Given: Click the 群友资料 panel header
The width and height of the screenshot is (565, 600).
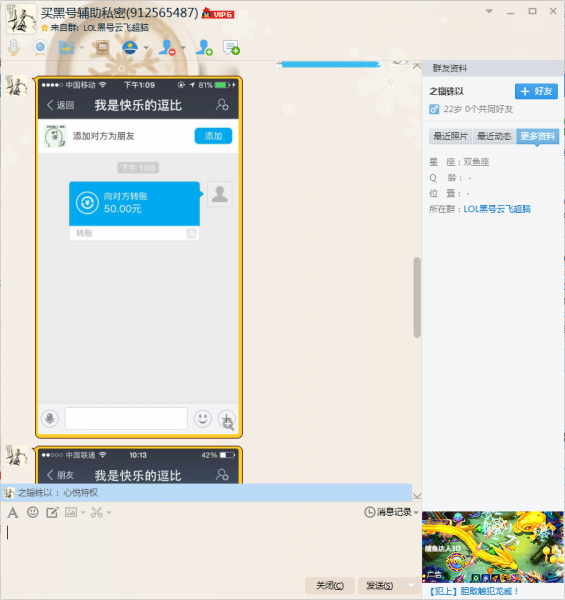Looking at the screenshot, I should [493, 68].
